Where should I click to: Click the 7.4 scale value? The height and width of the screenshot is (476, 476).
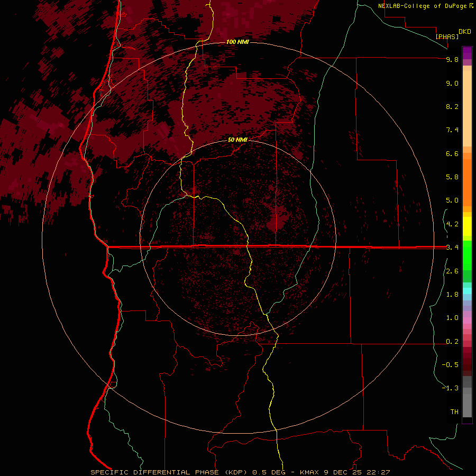452,130
